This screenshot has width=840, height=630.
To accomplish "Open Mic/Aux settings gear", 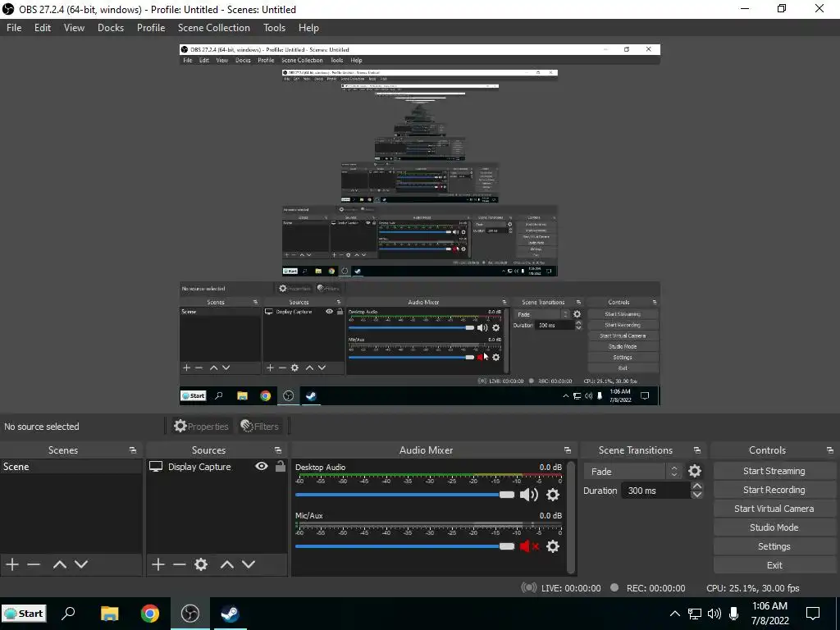I will pos(552,546).
